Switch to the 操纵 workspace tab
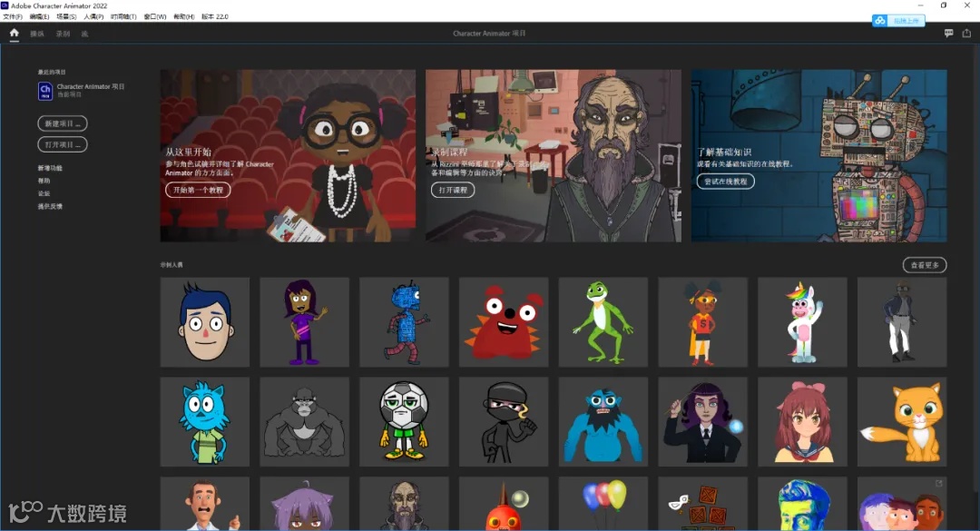 point(37,34)
